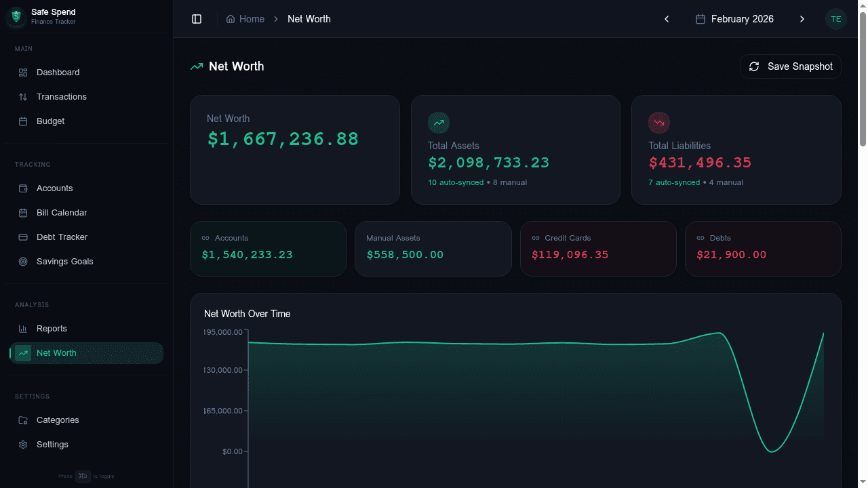Click the upward trend badge on Total Assets
The height and width of the screenshot is (488, 868).
point(439,122)
